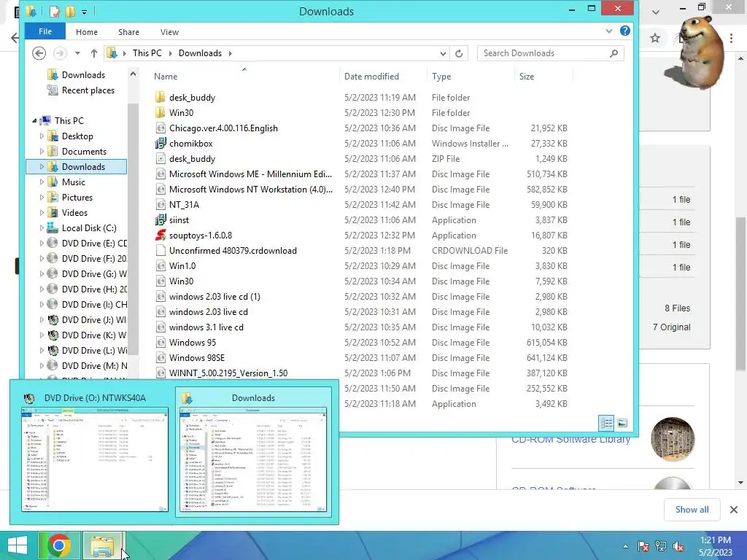747x560 pixels.
Task: Select DVD Drive (J:) in the tree
Action: tap(94, 320)
